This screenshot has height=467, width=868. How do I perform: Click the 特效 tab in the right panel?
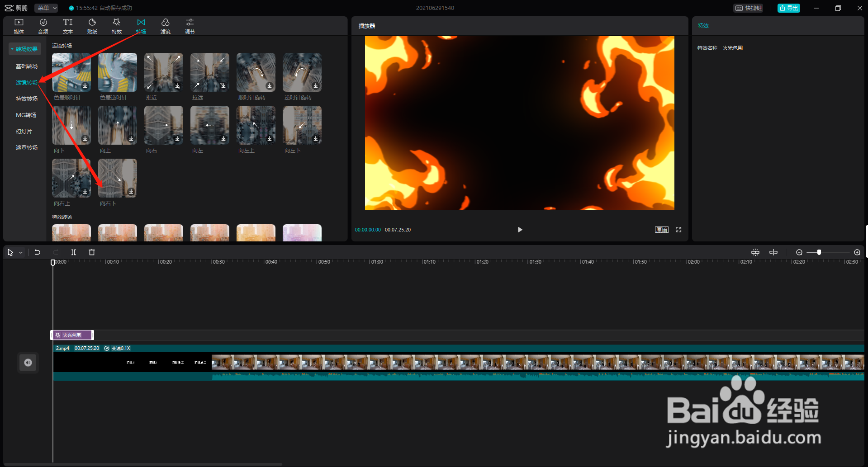pos(703,26)
